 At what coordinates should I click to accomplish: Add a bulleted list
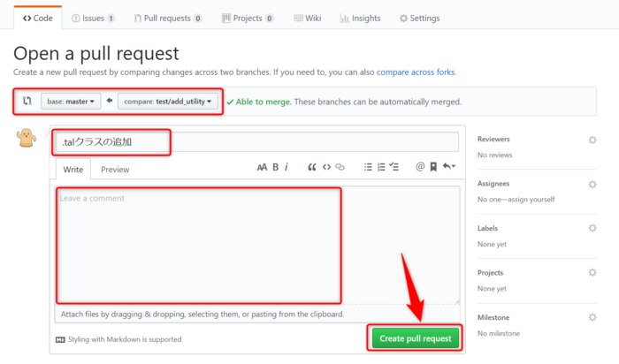point(367,167)
